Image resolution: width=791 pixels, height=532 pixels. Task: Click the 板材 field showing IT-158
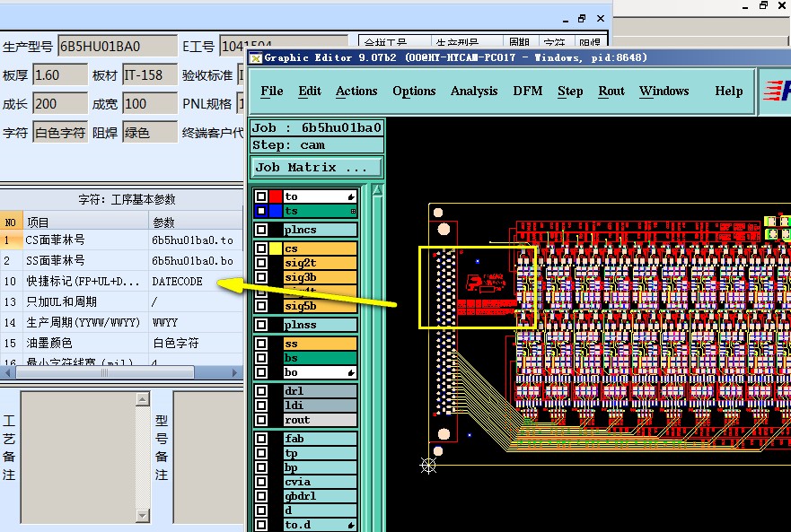[150, 75]
